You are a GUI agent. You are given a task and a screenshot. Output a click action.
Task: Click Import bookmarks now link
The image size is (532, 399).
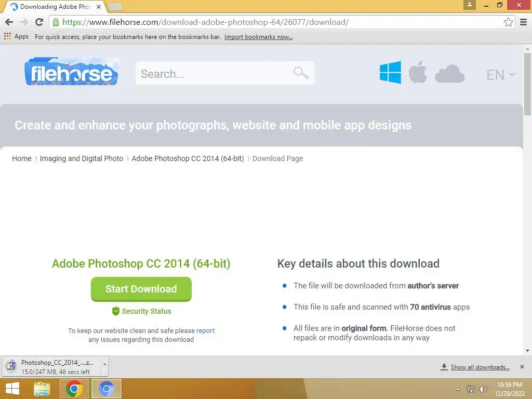[258, 37]
